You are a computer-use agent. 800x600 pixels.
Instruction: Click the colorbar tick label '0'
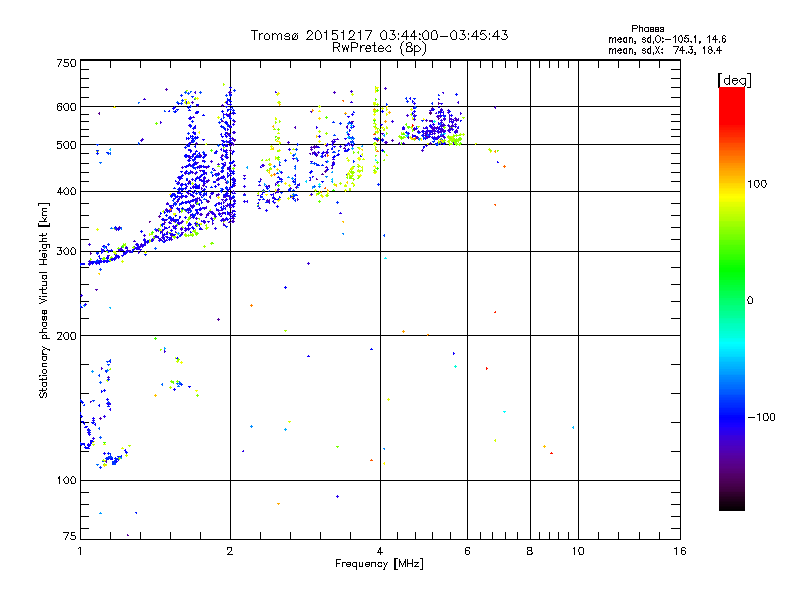point(750,301)
